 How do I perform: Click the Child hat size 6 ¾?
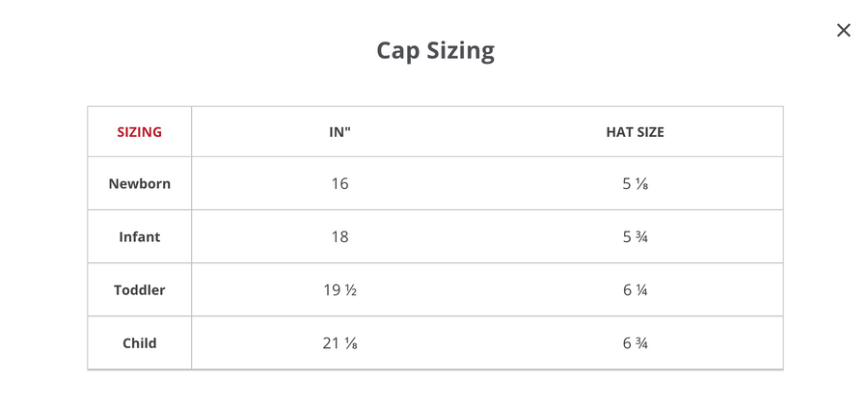click(635, 342)
